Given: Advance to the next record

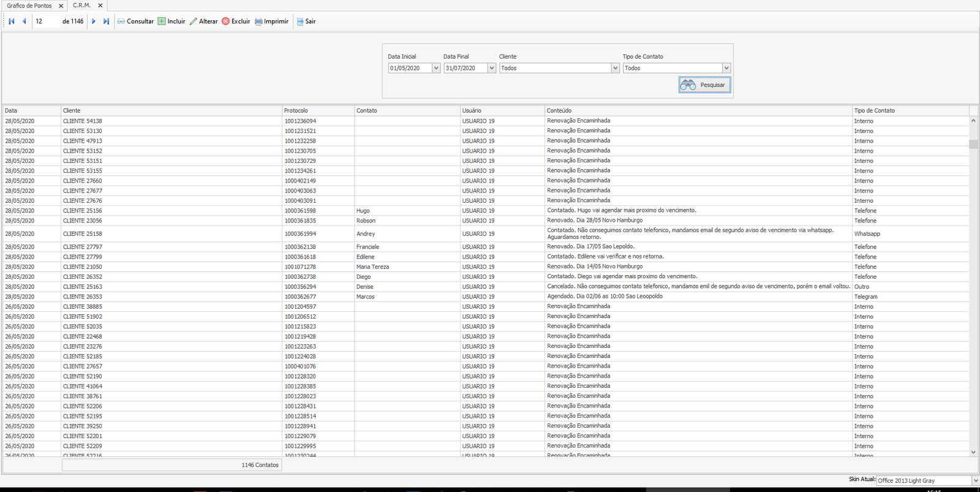Looking at the screenshot, I should coord(94,21).
